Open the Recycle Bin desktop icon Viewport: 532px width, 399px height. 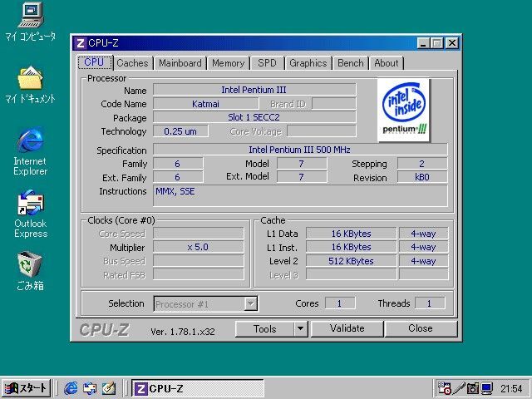(30, 264)
